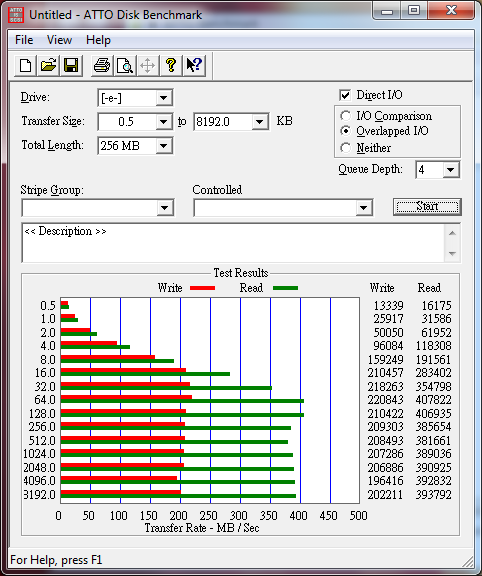Open the View menu
This screenshot has height=576, width=482.
click(59, 40)
